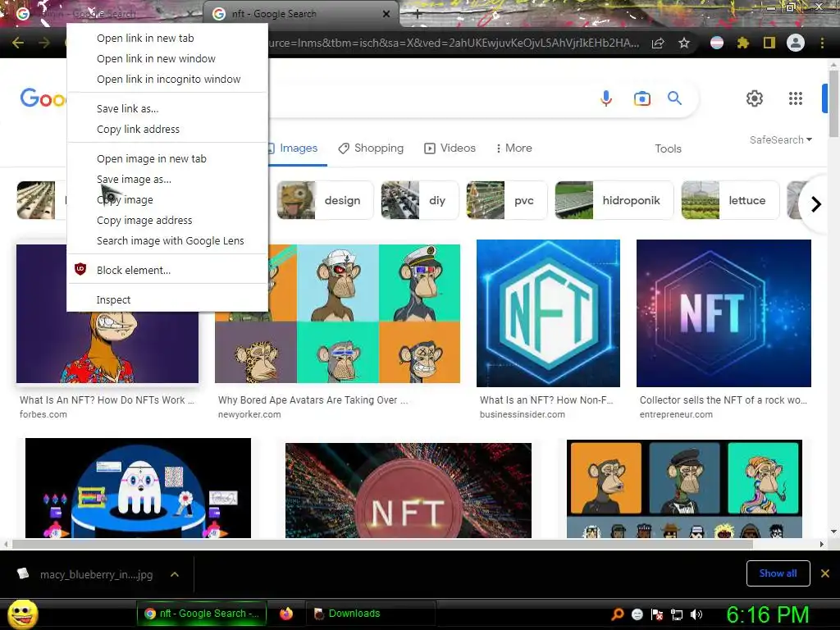Choose Open link in incognito window
Screen dimensions: 840x630
click(167, 79)
